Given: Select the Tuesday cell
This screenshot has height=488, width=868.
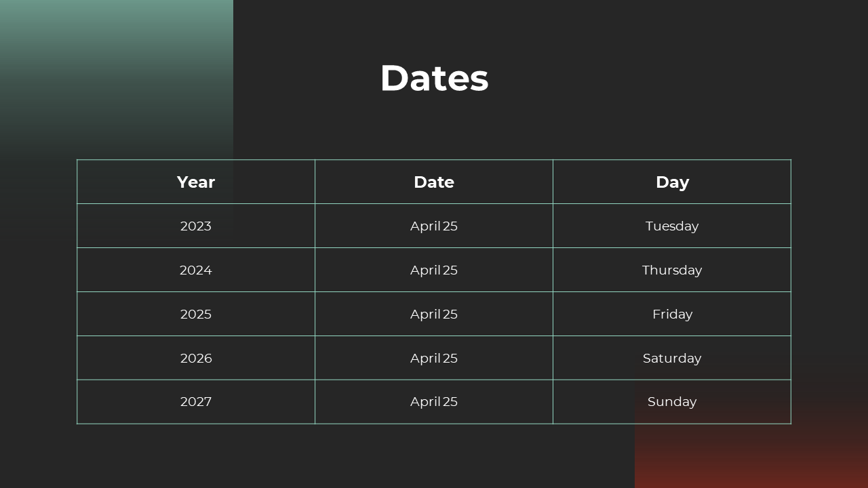Looking at the screenshot, I should pyautogui.click(x=672, y=226).
